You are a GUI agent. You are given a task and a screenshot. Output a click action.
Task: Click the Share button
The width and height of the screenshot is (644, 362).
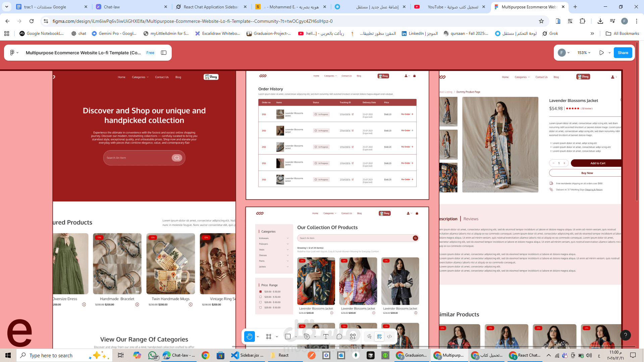pos(623,53)
